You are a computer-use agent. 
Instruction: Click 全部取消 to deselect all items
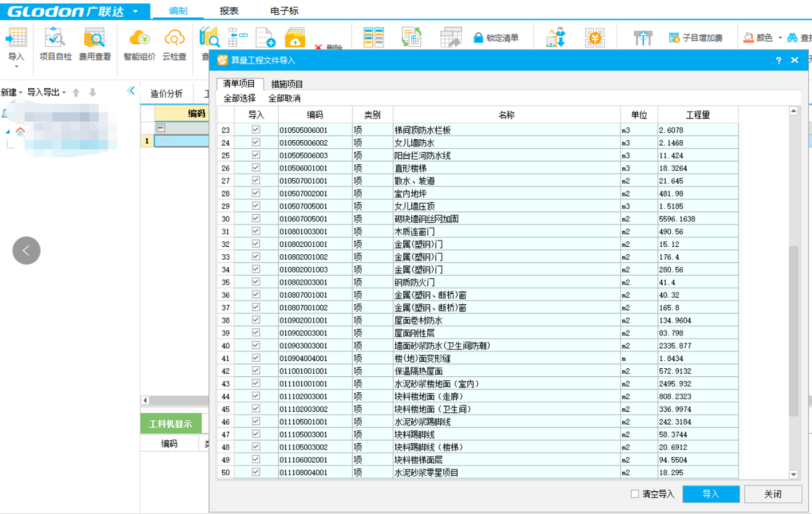(x=284, y=98)
